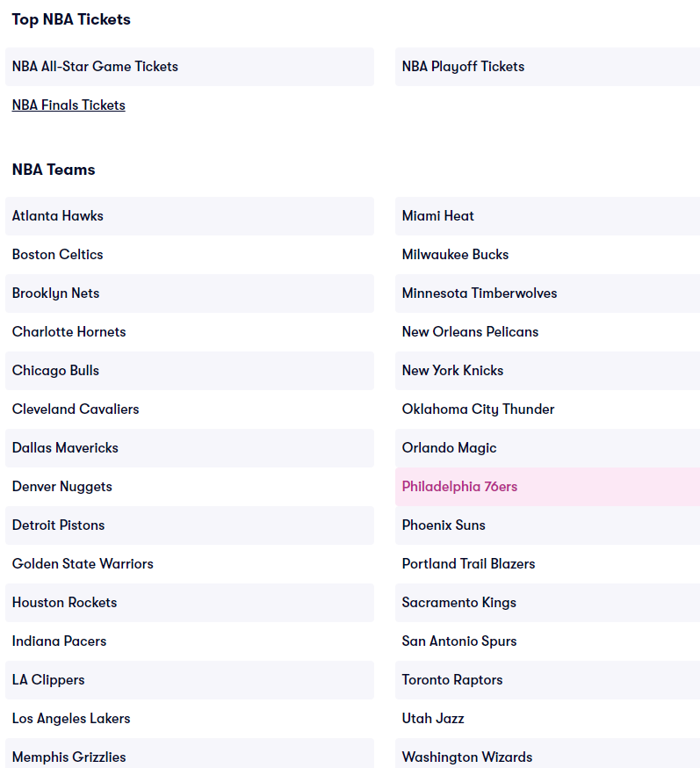Choose Portland Trail Blazers
The height and width of the screenshot is (768, 700).
pyautogui.click(x=547, y=564)
